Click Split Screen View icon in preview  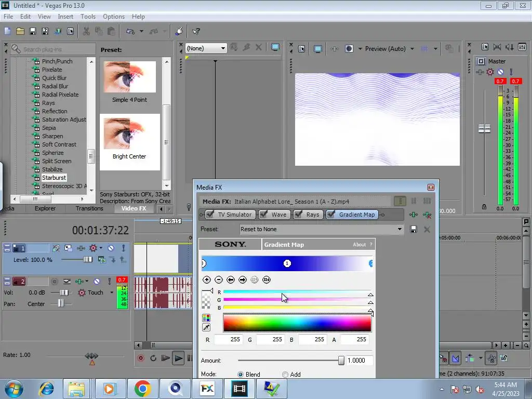349,49
